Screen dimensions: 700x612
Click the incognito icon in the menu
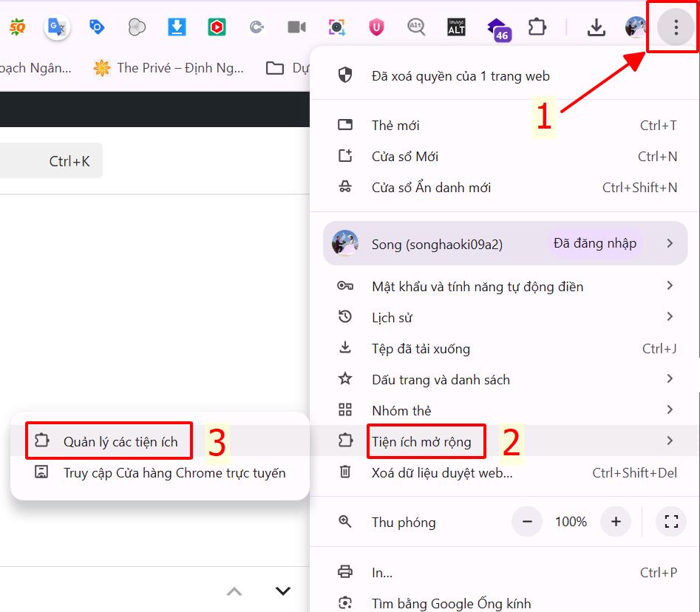[x=345, y=187]
